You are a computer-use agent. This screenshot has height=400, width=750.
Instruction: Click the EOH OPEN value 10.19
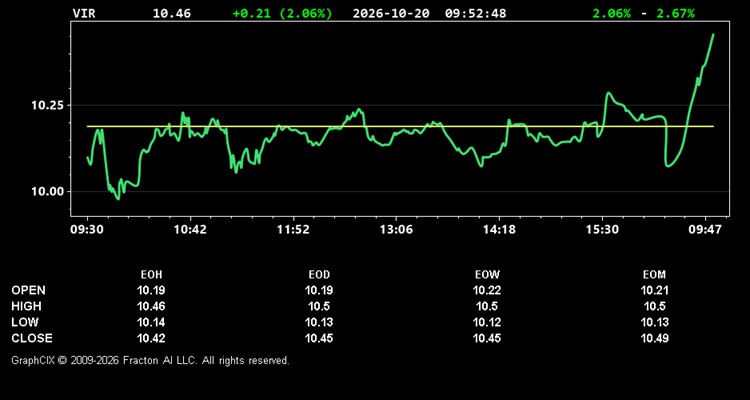(x=151, y=290)
